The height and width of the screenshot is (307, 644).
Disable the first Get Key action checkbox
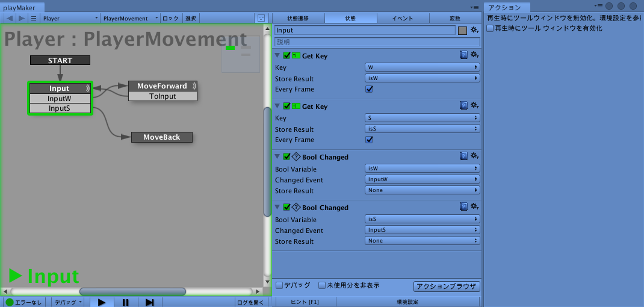click(286, 55)
